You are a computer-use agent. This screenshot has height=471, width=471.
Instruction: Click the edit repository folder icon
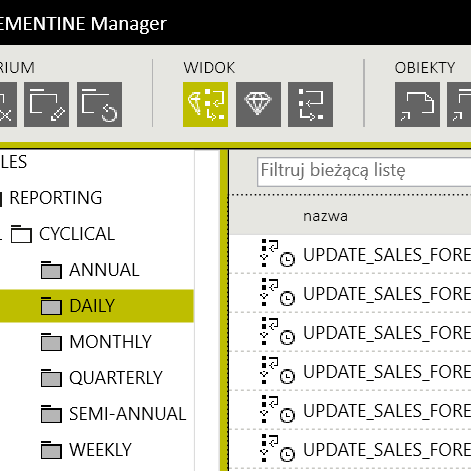click(46, 104)
